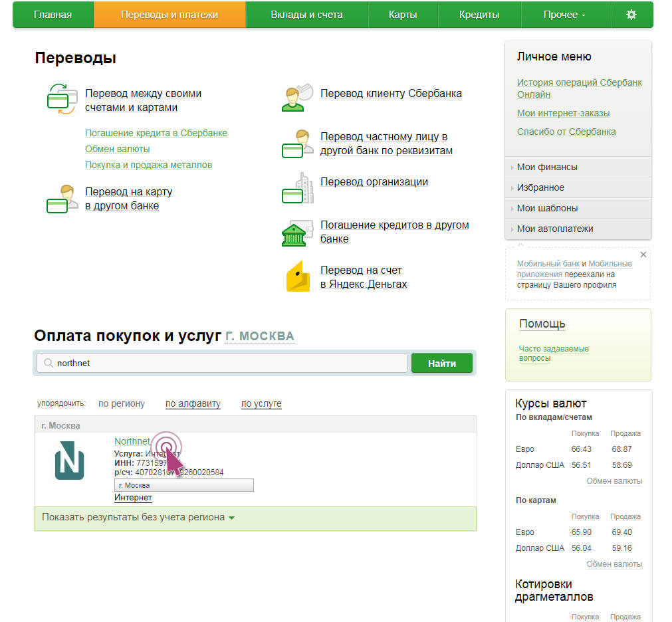The width and height of the screenshot is (672, 622).
Task: Open the Главная tab
Action: (53, 15)
